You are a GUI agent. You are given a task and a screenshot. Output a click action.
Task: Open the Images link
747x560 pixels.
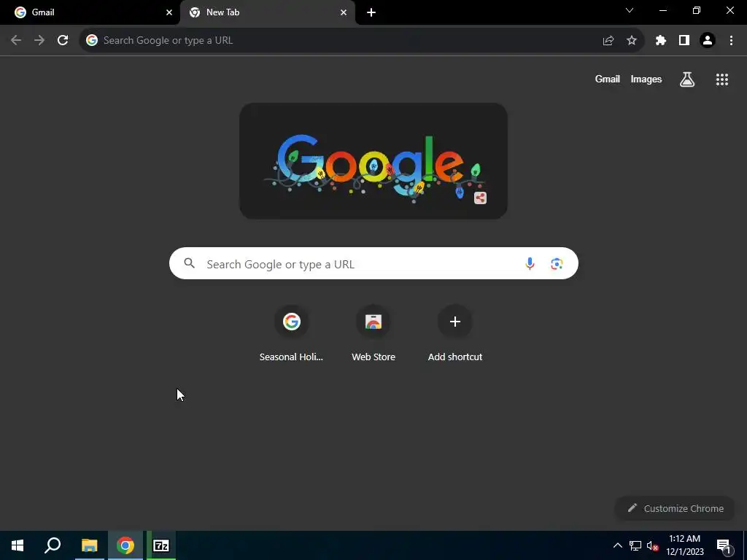646,79
